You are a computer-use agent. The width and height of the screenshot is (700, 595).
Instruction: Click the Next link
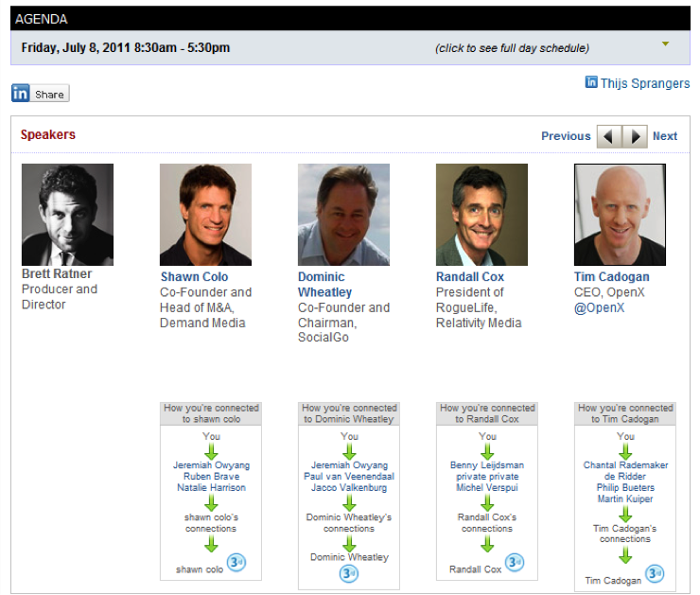pos(665,136)
